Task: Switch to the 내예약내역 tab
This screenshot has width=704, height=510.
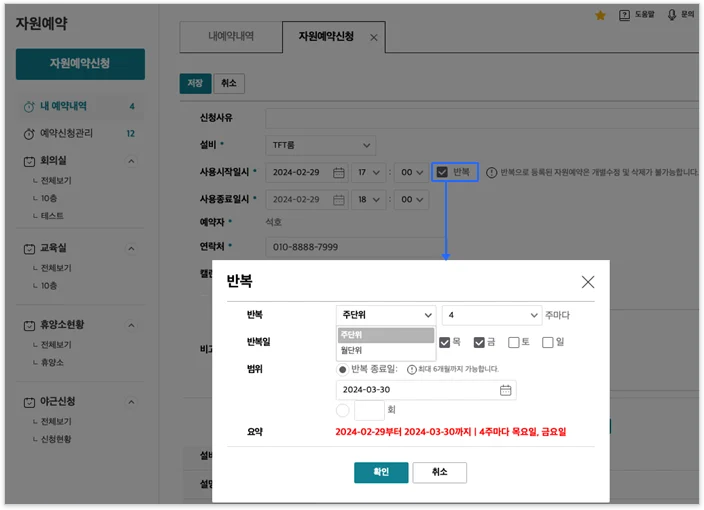Action: 230,37
